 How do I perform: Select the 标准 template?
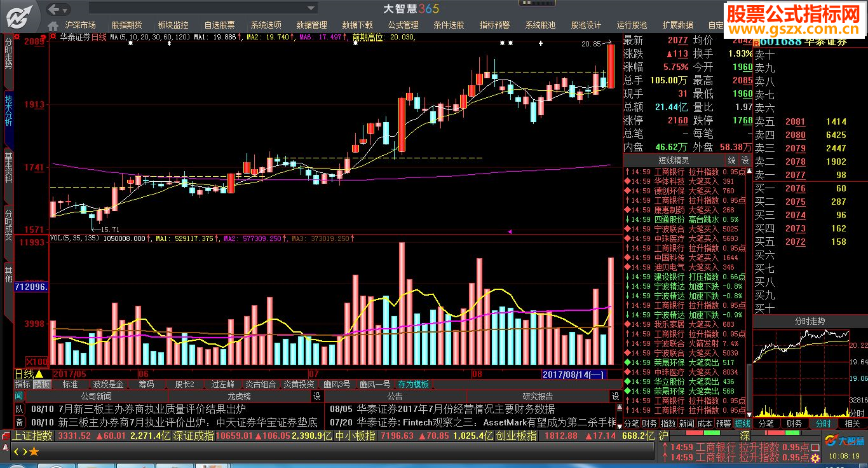(70, 384)
